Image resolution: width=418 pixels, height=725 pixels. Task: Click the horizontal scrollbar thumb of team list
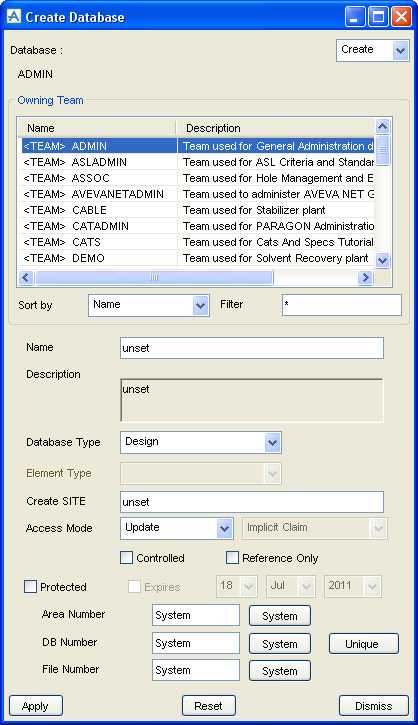click(x=154, y=277)
